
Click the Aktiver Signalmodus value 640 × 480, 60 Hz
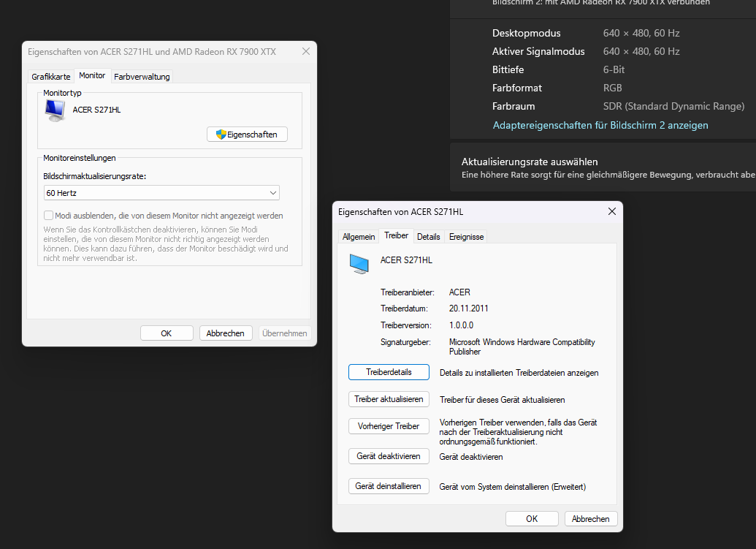tap(641, 52)
